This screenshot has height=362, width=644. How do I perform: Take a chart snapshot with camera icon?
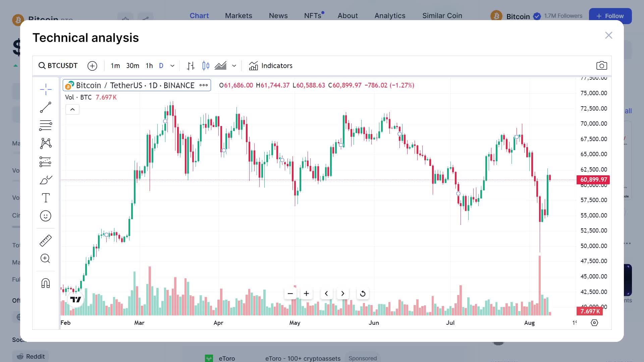[x=602, y=66]
